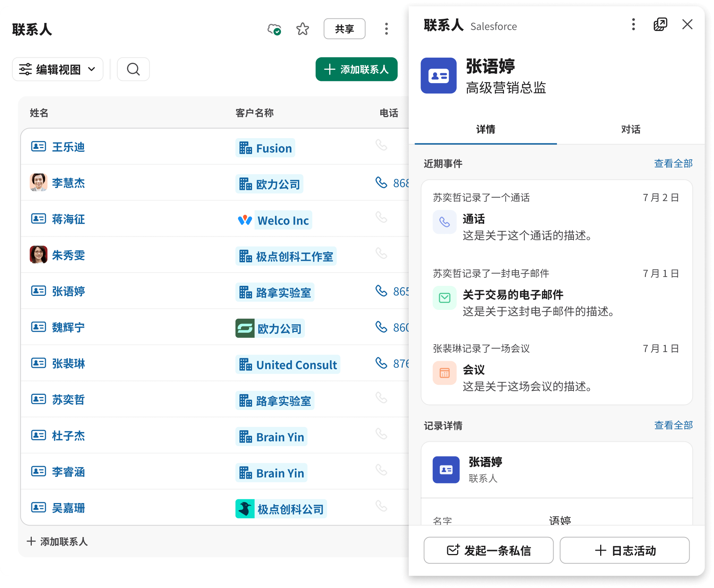Pop out the Salesforce contact panel
This screenshot has width=714, height=588.
pos(660,24)
